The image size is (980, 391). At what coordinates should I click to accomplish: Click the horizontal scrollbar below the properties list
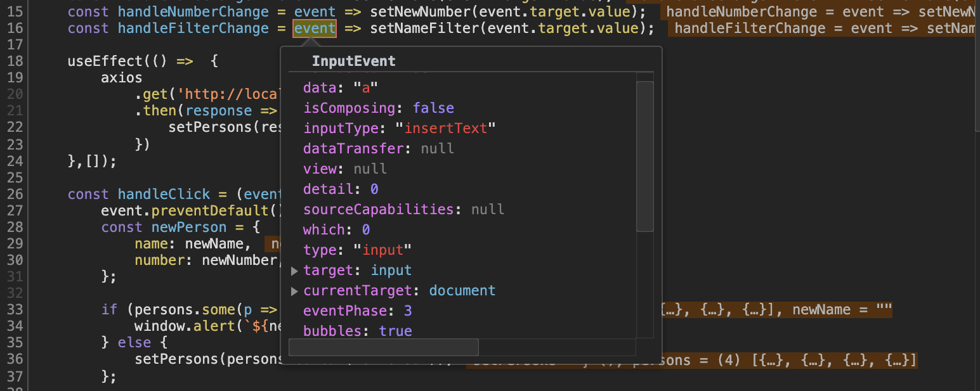pyautogui.click(x=383, y=347)
